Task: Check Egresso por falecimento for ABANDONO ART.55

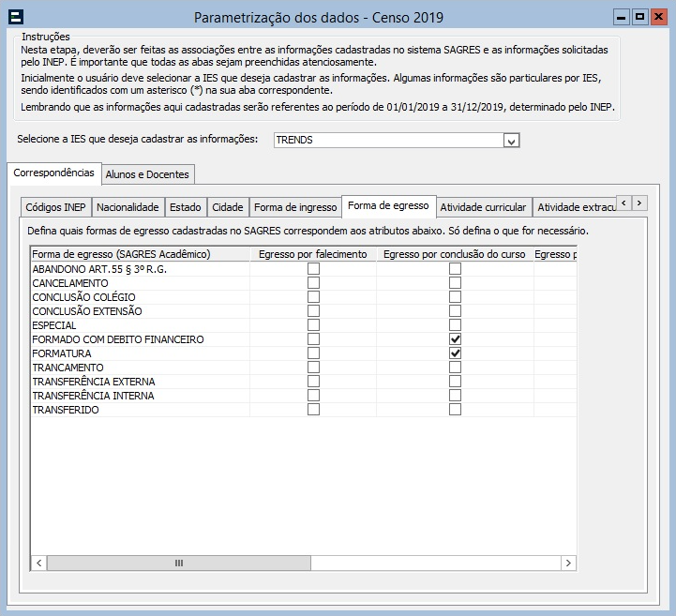Action: (313, 269)
